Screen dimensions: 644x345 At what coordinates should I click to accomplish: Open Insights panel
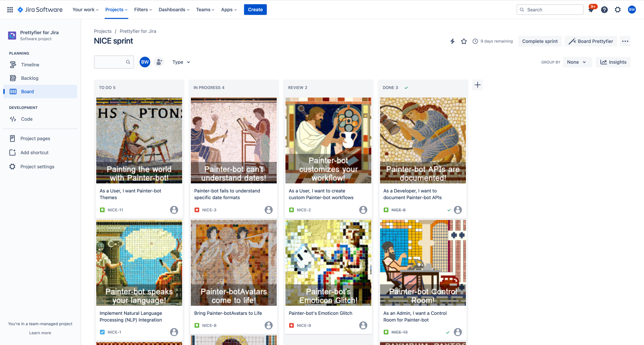(613, 62)
